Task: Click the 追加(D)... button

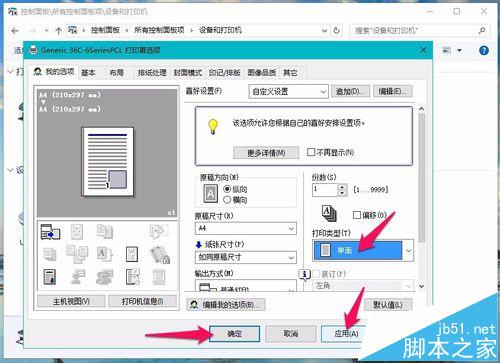Action: click(350, 91)
